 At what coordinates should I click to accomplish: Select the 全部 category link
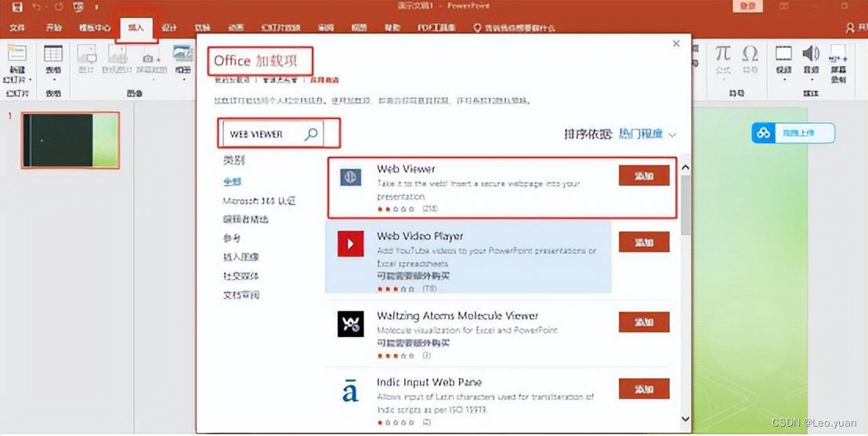click(232, 182)
